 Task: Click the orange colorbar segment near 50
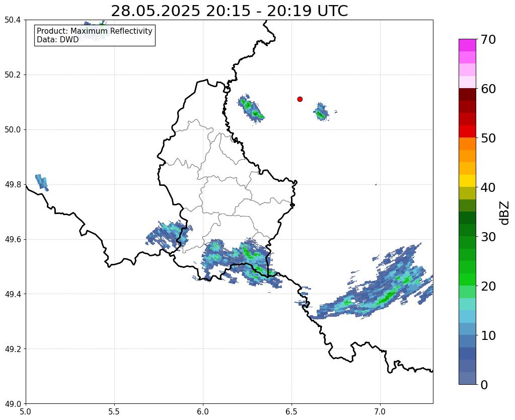pyautogui.click(x=467, y=144)
